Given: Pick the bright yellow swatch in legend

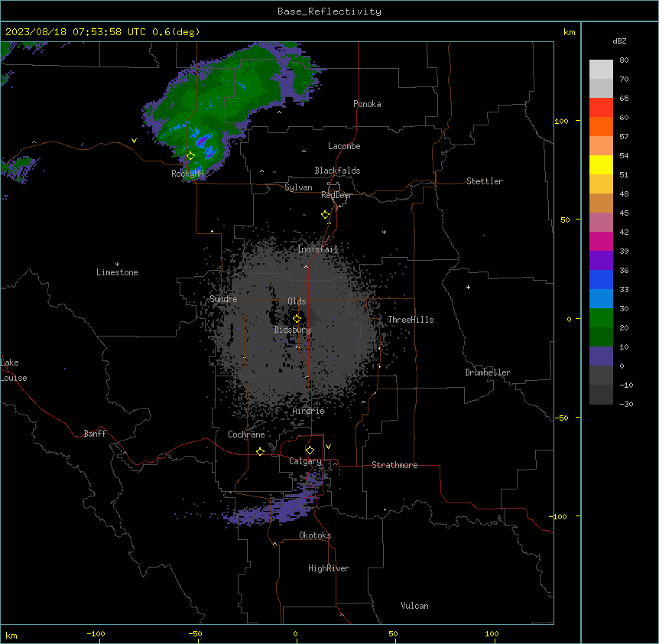Looking at the screenshot, I should (x=601, y=164).
